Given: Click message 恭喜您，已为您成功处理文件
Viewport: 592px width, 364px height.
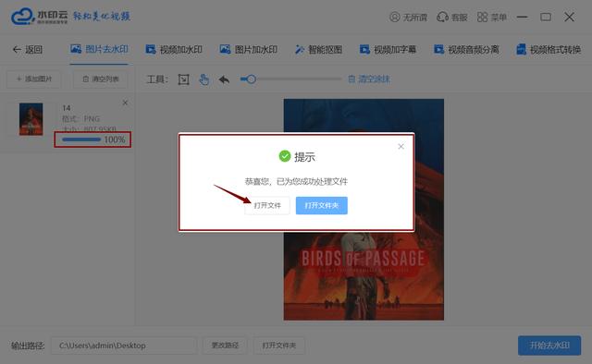Looking at the screenshot, I should (x=296, y=181).
